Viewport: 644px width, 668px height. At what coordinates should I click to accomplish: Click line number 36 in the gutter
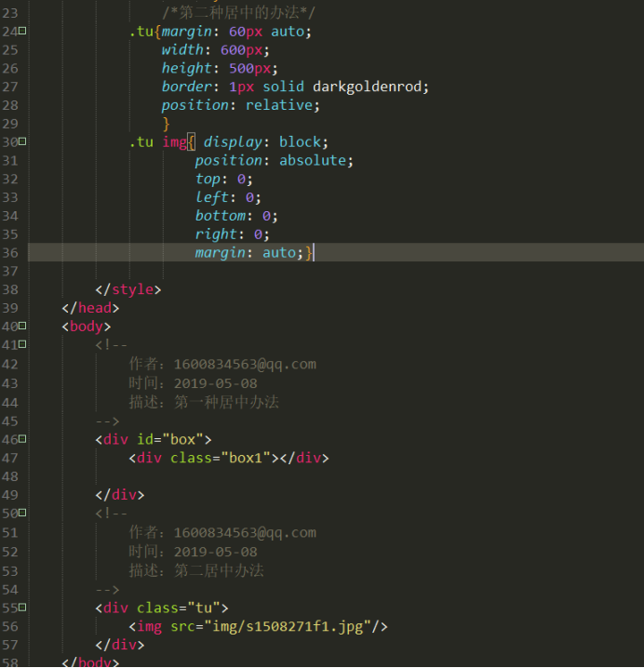click(10, 253)
